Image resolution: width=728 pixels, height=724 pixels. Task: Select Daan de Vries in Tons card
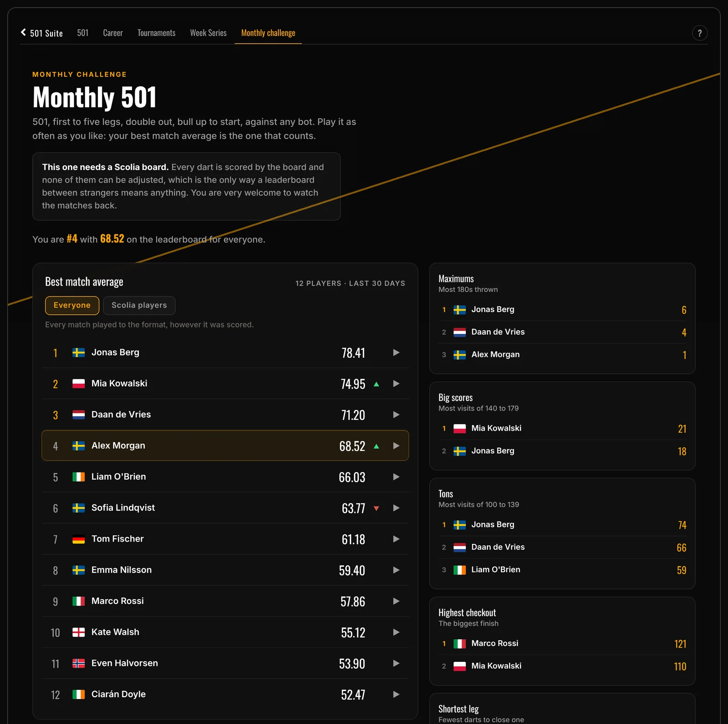click(562, 547)
